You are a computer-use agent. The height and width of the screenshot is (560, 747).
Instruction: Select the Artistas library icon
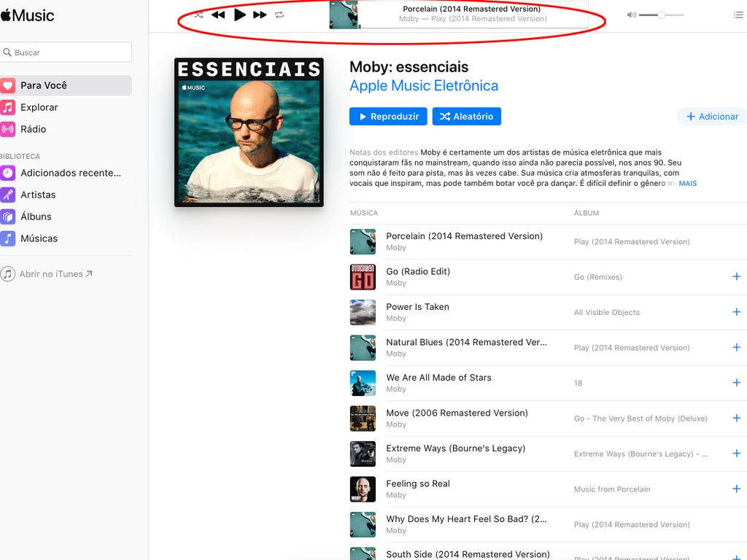(7, 194)
